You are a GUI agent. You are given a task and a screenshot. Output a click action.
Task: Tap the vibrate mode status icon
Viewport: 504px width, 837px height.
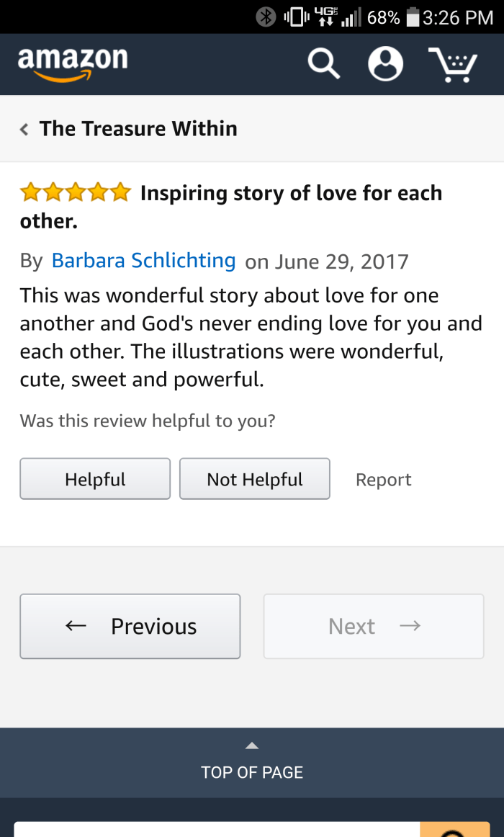[x=294, y=17]
